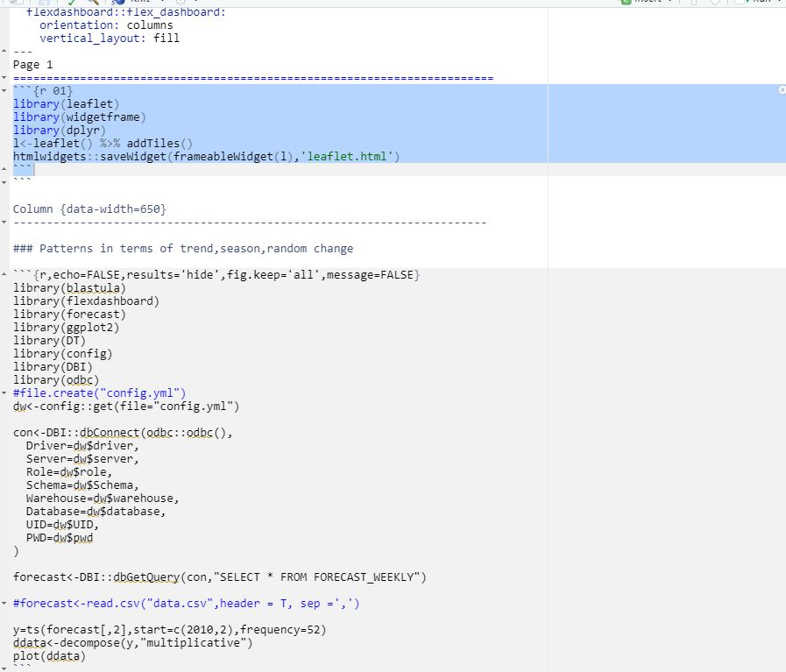The height and width of the screenshot is (672, 786).
Task: Toggle the fold arrow beside the dashed line under Column
Action: (x=4, y=222)
